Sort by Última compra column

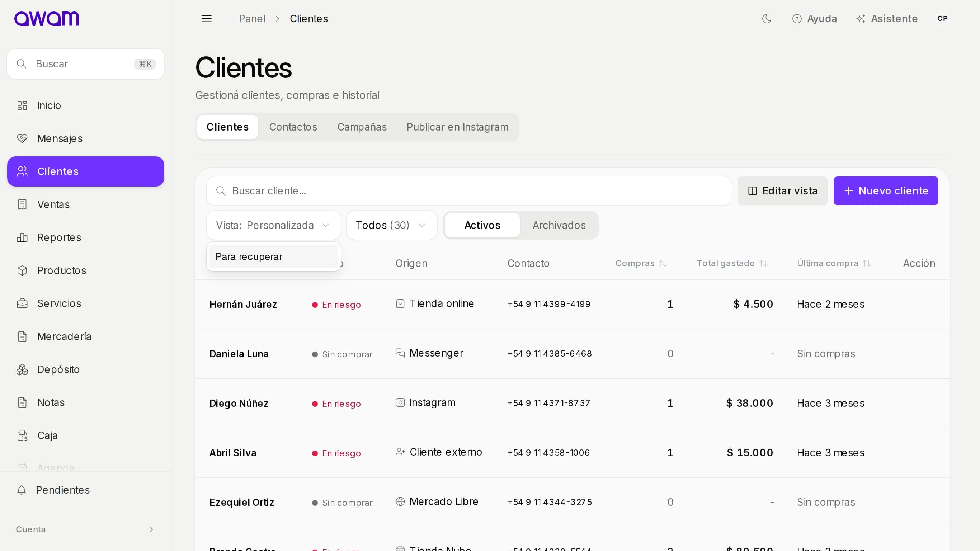(x=834, y=263)
